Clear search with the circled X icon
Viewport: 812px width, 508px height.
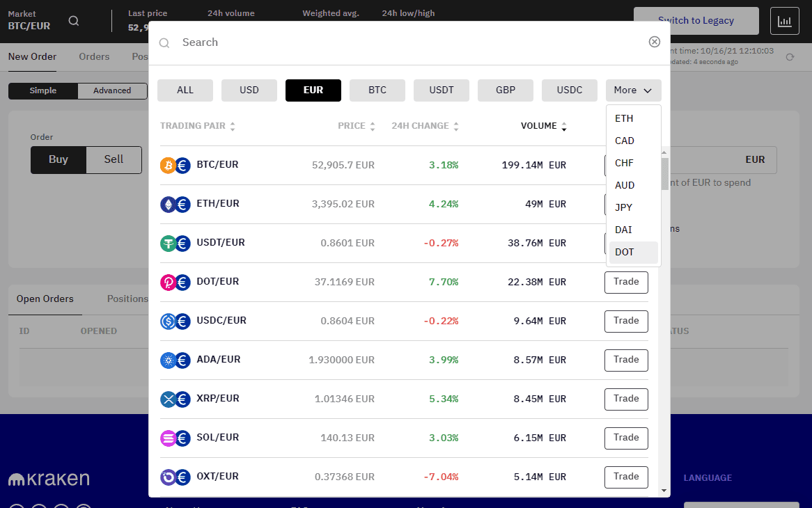coord(655,42)
